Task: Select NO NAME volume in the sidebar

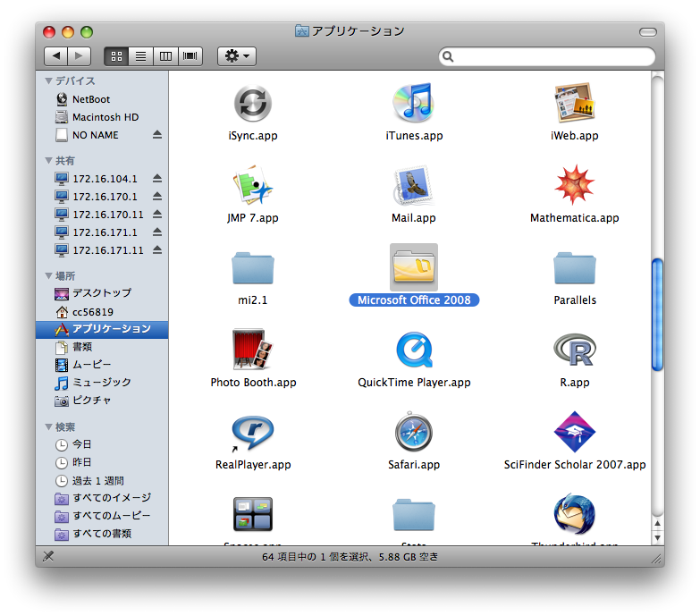Action: [102, 135]
